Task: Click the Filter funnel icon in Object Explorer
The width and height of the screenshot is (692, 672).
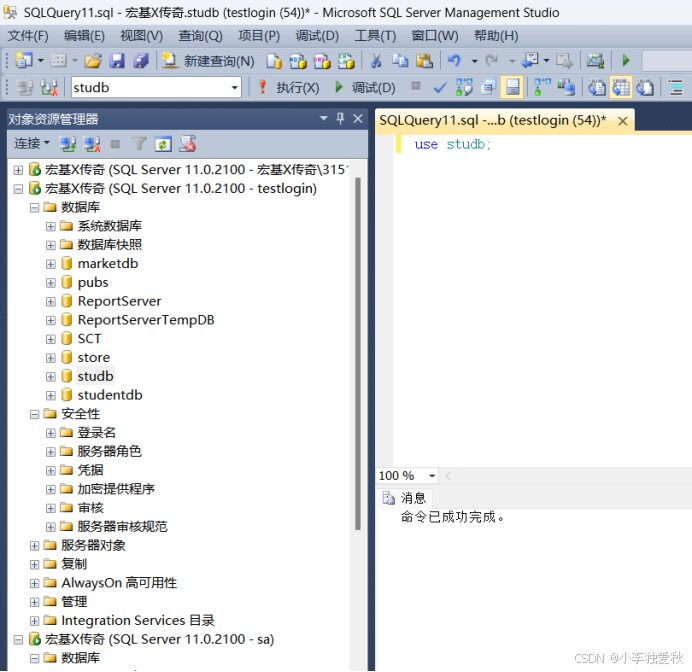Action: pyautogui.click(x=139, y=144)
